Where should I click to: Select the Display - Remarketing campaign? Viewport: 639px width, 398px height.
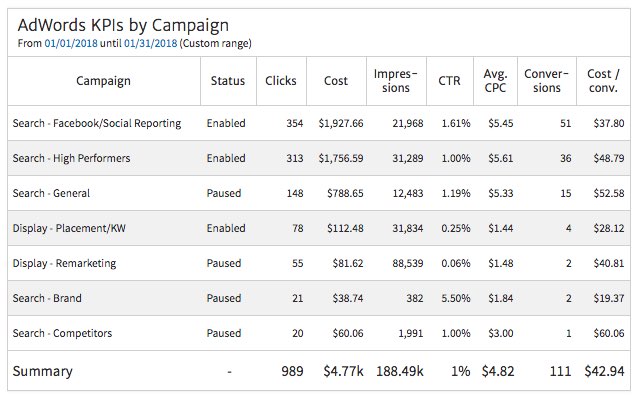pyautogui.click(x=319, y=263)
